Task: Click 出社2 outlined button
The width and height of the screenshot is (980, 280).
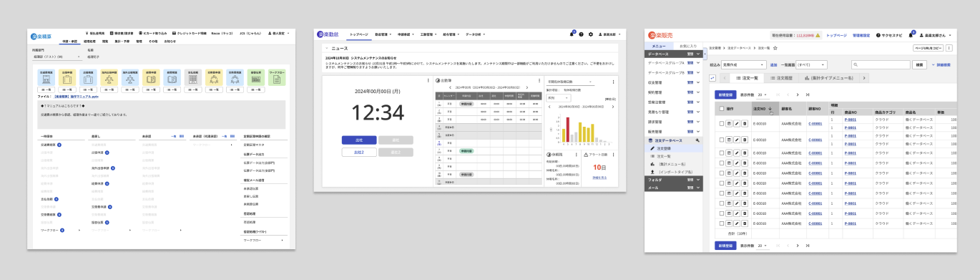Action: [359, 153]
